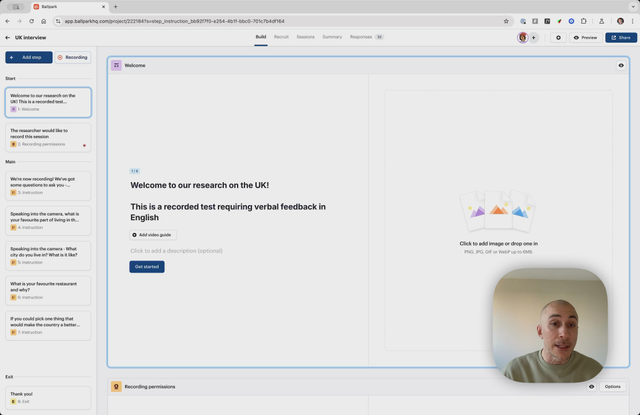Open the Chrome profile avatar
640x415 pixels.
(620, 21)
